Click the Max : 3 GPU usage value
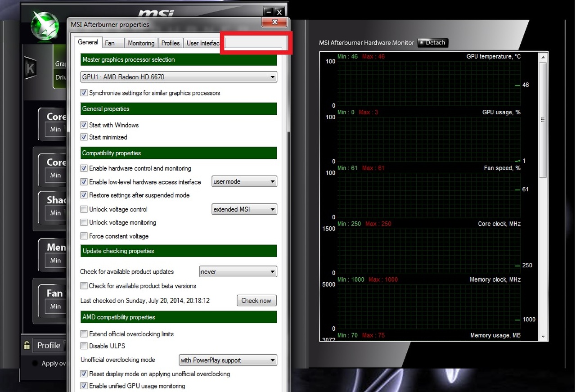 click(x=369, y=112)
